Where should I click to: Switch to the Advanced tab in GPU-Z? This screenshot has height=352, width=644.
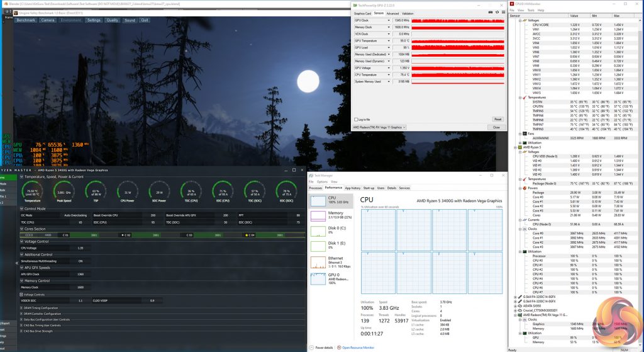392,13
